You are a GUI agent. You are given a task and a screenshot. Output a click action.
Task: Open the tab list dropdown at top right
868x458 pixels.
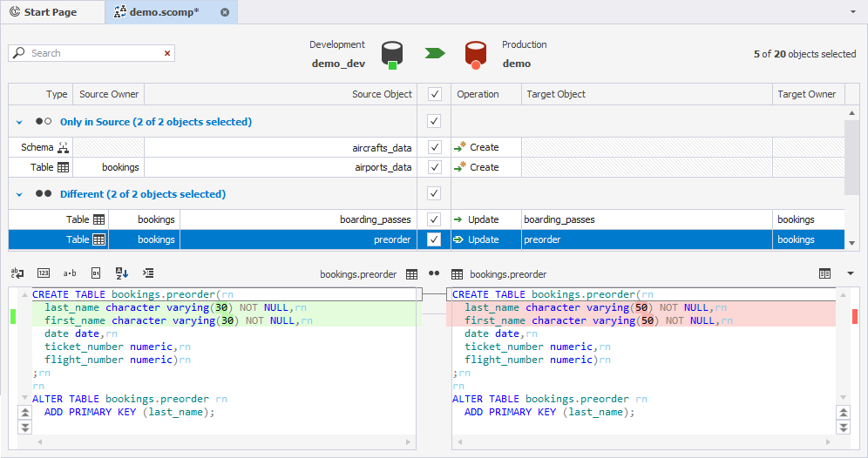click(x=853, y=11)
